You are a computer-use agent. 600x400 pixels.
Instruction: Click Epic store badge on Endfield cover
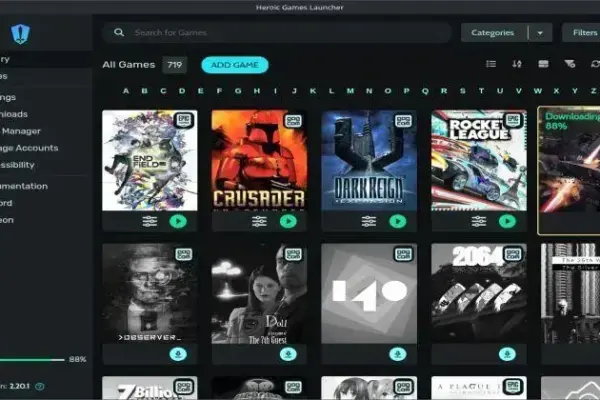click(184, 121)
